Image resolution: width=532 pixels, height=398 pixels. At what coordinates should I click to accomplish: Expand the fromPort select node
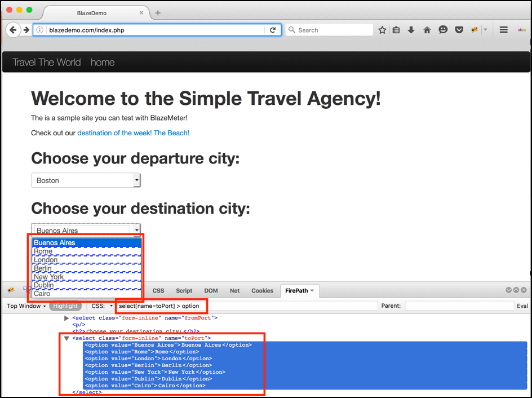67,319
